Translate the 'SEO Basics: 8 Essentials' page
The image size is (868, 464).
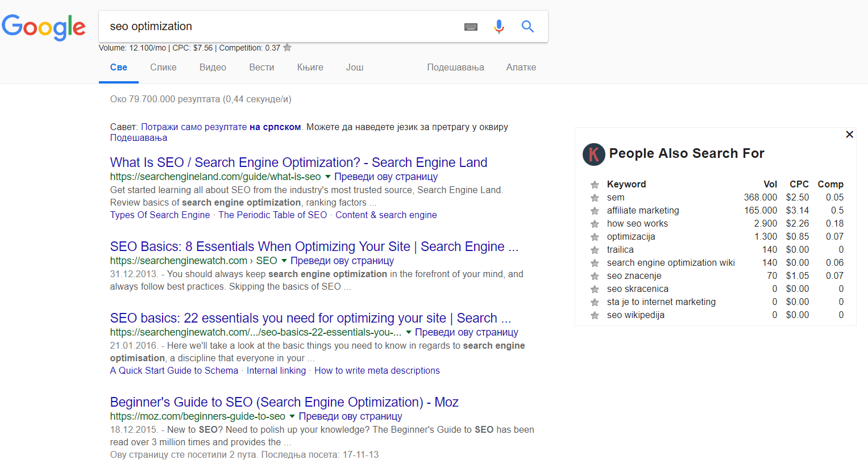point(342,261)
